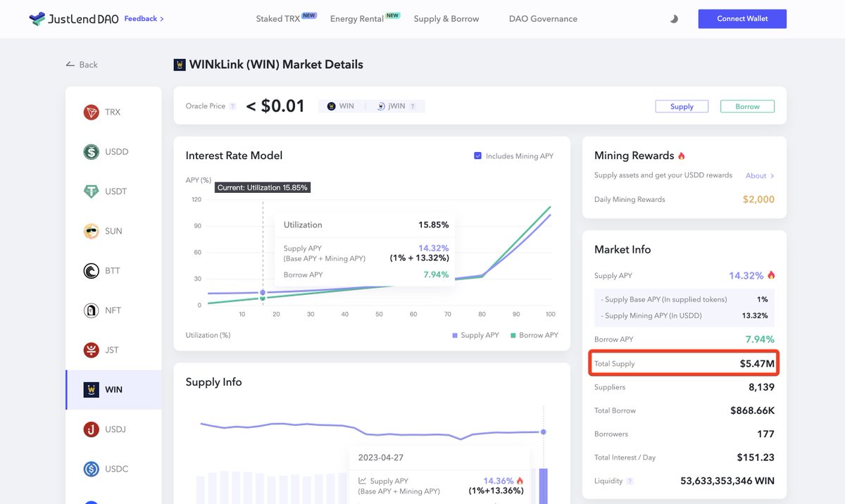The width and height of the screenshot is (845, 504).
Task: Click Borrow APY 7.94% in Market Info
Action: [x=760, y=339]
